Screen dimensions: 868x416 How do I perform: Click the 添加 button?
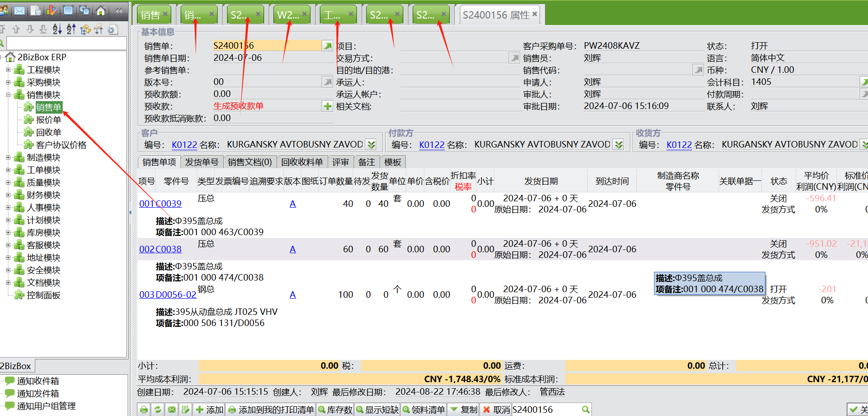click(x=209, y=410)
